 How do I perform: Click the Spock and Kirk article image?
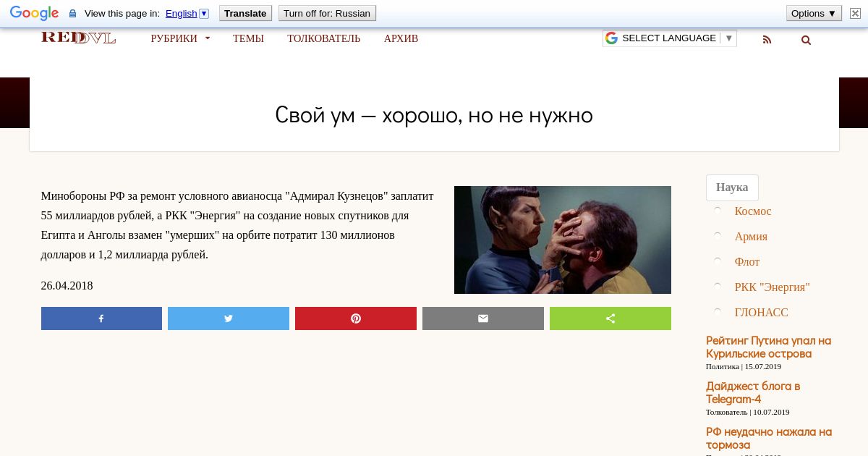(563, 240)
